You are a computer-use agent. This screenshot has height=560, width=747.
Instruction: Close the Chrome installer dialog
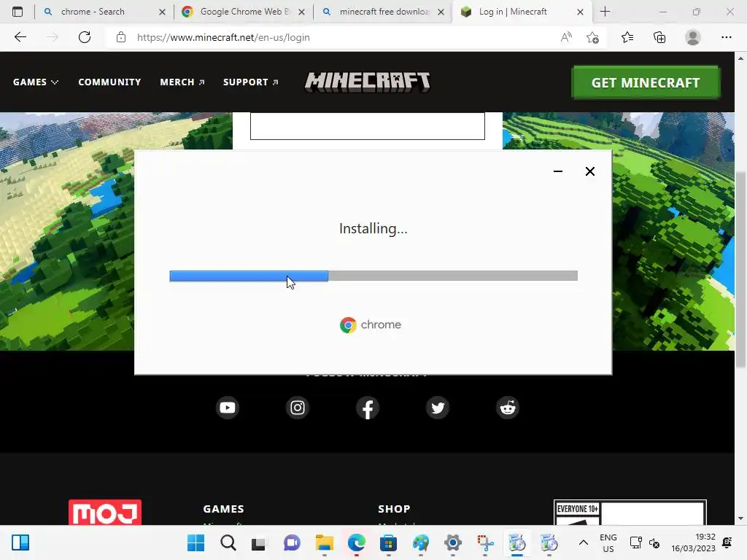pyautogui.click(x=589, y=171)
